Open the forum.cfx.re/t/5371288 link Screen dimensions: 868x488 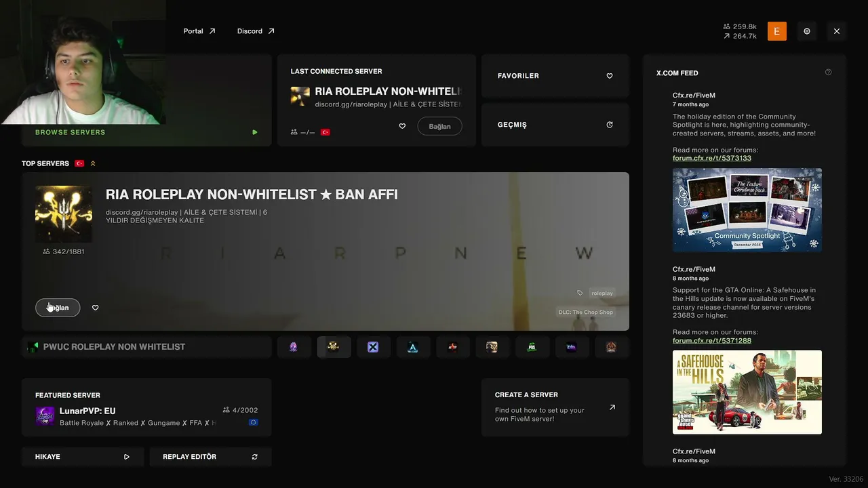[x=712, y=340]
